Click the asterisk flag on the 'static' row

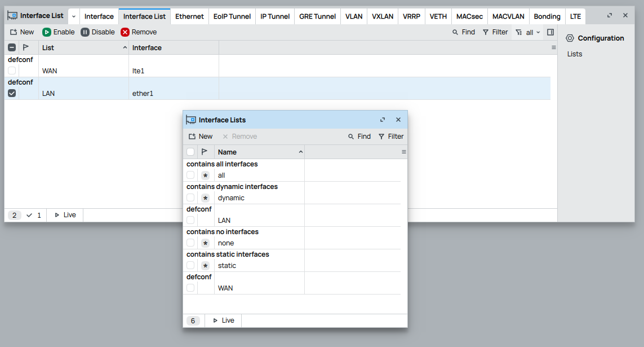pos(205,266)
